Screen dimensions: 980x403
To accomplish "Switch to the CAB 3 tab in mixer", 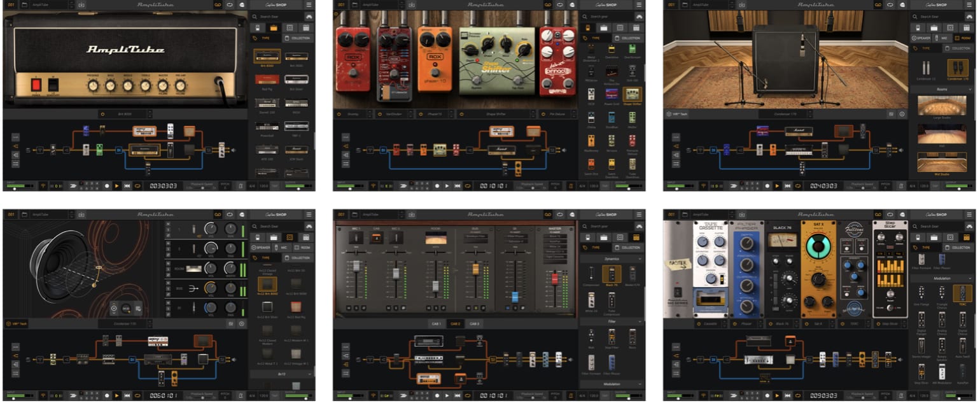I will (475, 323).
